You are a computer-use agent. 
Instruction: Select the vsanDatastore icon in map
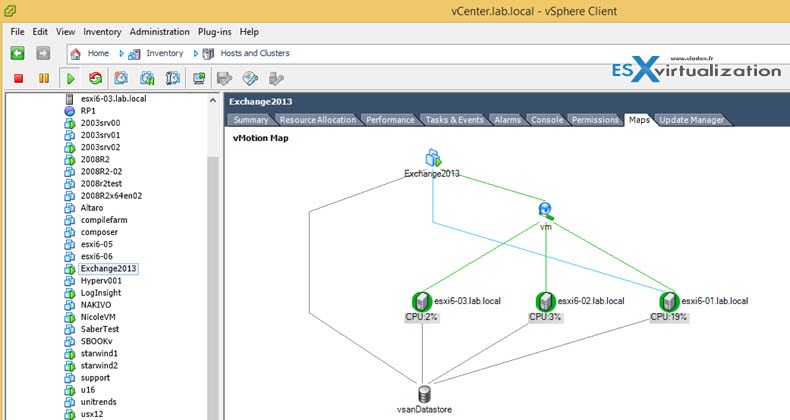425,394
